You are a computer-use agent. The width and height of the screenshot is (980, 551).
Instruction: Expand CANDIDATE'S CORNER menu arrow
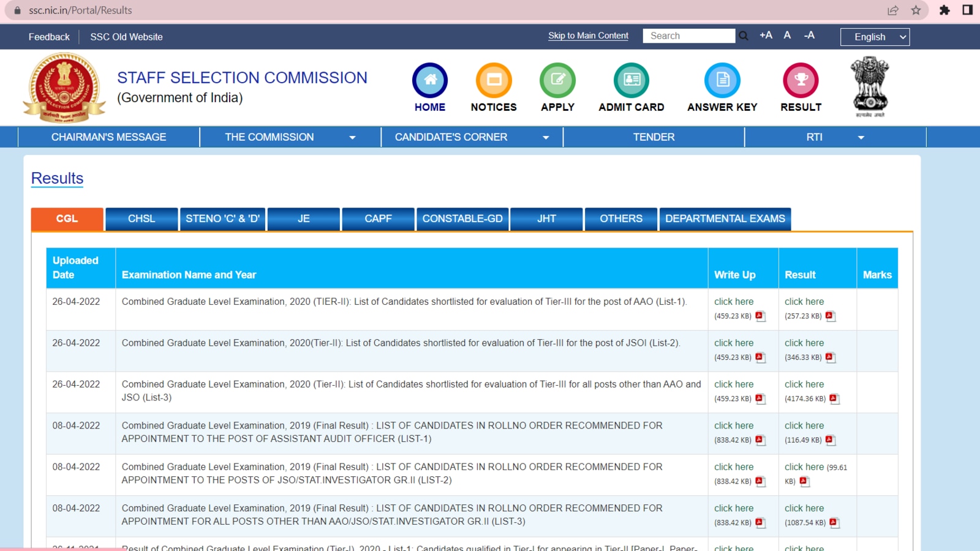click(x=546, y=138)
